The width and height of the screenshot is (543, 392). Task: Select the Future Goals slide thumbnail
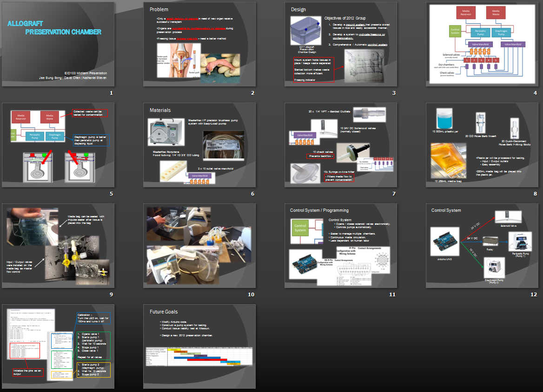point(199,346)
